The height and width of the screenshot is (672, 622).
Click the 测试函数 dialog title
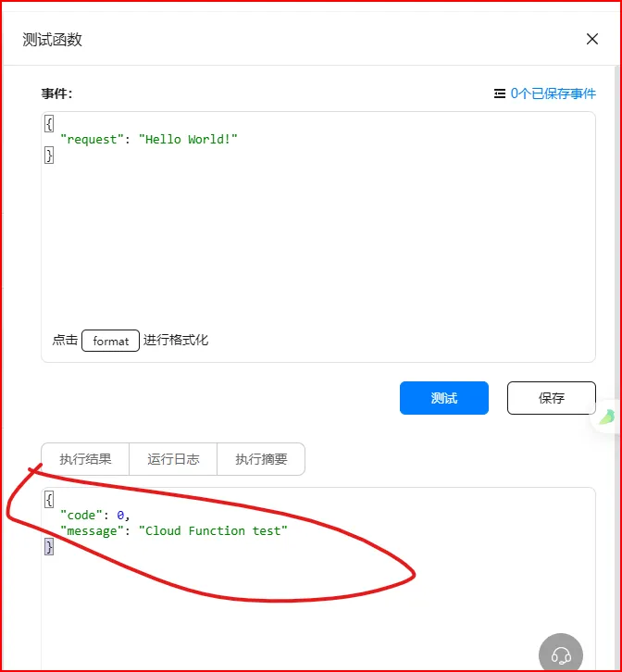coord(53,40)
